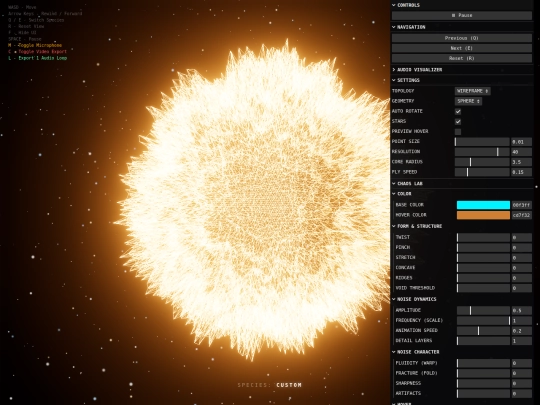Click the Species: Custom label

pos(270,385)
